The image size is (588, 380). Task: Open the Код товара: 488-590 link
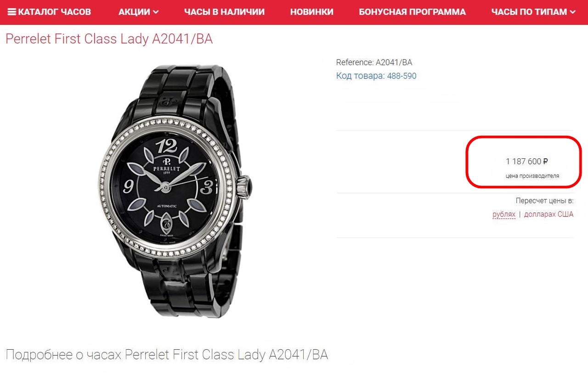(376, 76)
